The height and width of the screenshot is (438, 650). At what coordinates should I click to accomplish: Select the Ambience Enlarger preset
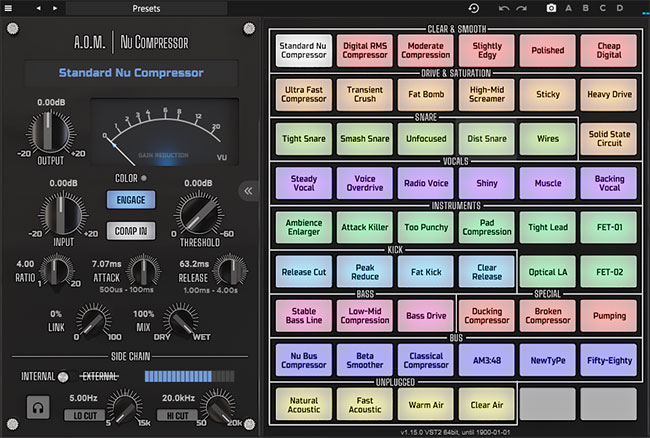coord(304,227)
